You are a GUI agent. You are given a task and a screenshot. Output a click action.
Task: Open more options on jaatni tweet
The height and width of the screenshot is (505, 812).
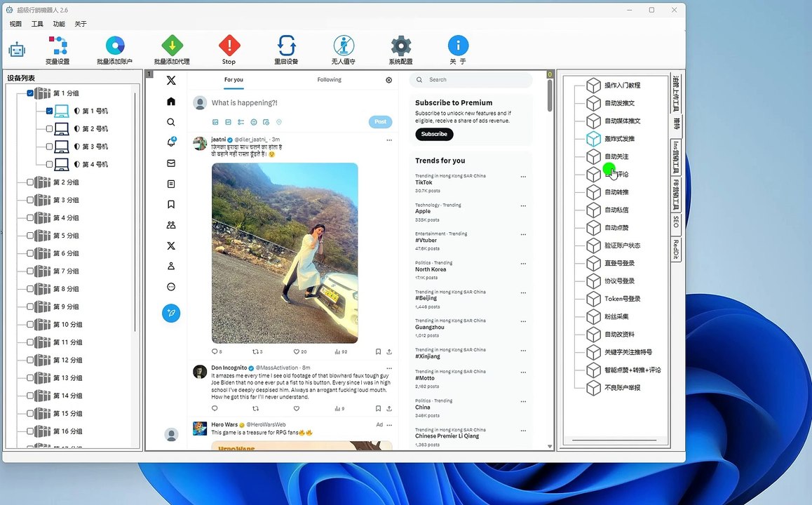(x=389, y=140)
